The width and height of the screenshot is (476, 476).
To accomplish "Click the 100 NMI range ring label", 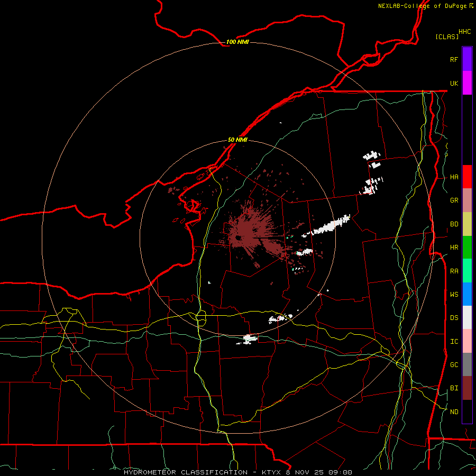I will pos(237,42).
